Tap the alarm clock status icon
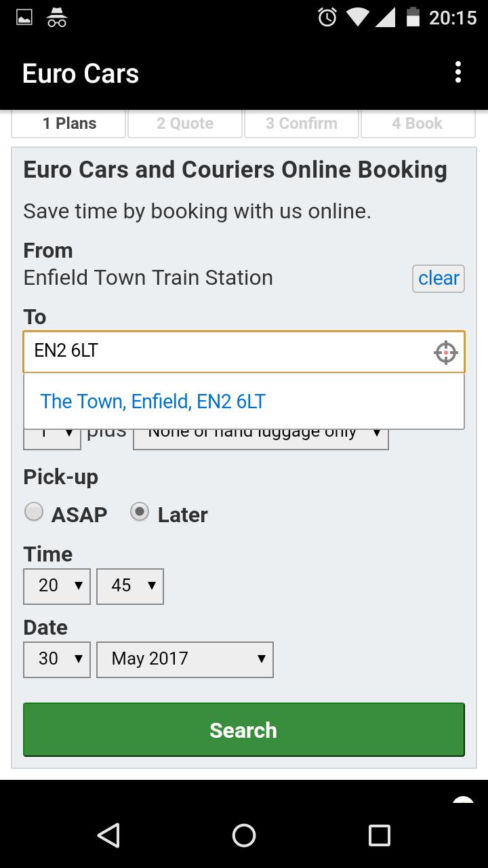 [x=327, y=18]
